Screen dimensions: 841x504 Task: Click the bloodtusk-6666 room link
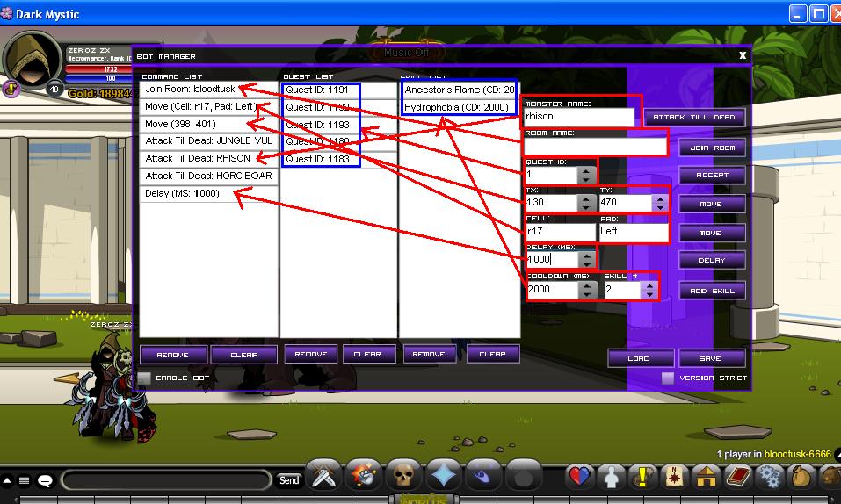(798, 454)
